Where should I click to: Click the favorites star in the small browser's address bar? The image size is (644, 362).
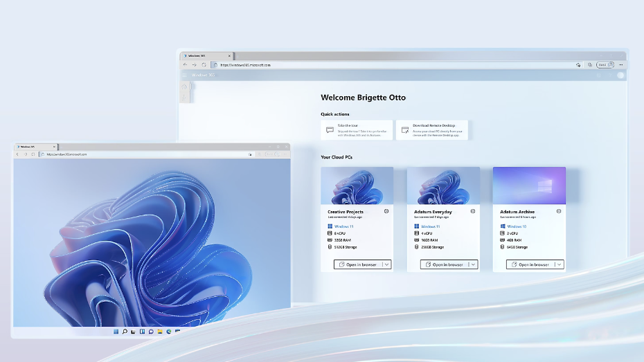coord(250,154)
